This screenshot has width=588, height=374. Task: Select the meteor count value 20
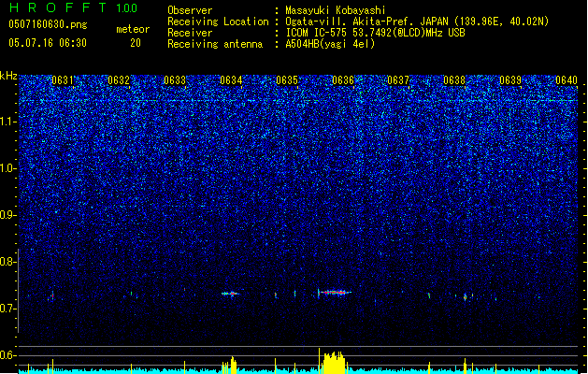tap(136, 43)
